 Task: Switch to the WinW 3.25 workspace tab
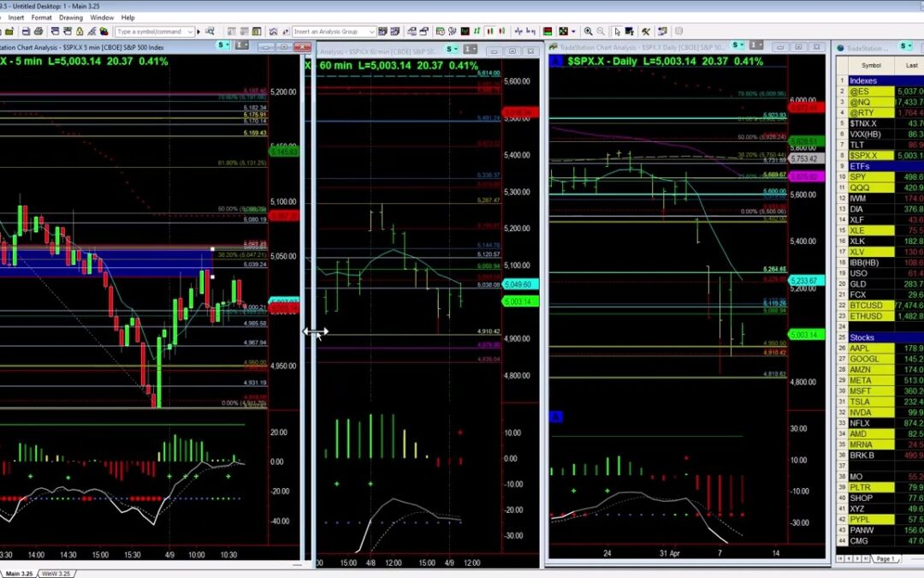point(55,573)
